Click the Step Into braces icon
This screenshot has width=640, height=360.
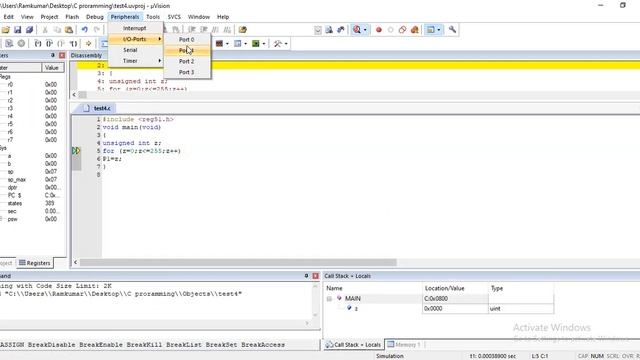tap(38, 43)
